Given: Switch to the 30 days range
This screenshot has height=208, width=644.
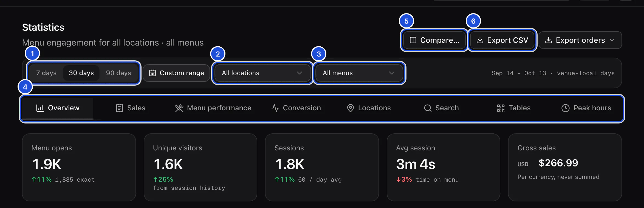Looking at the screenshot, I should (81, 73).
